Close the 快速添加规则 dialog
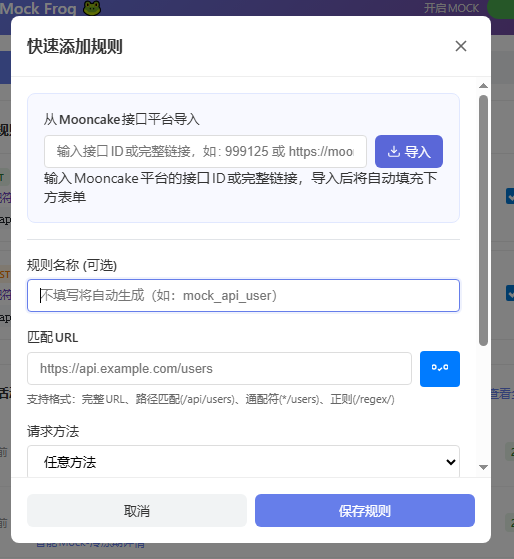 point(461,46)
